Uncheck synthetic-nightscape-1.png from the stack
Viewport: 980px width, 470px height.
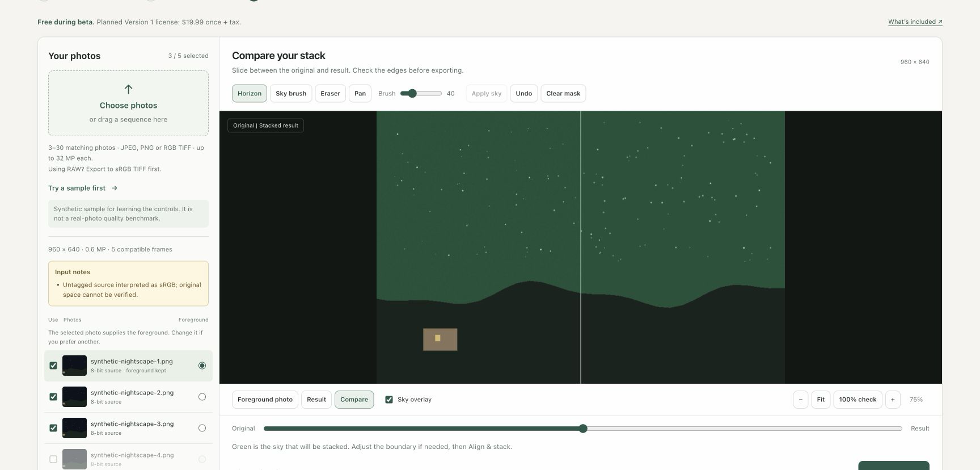coord(53,366)
